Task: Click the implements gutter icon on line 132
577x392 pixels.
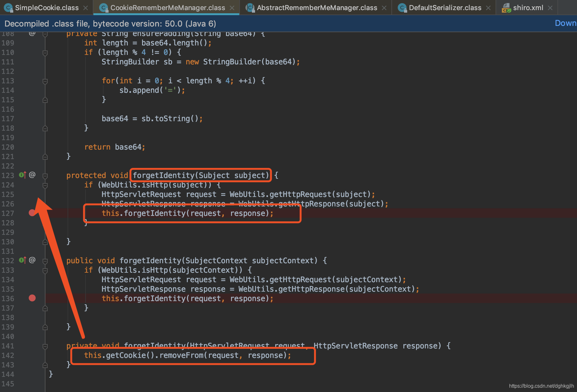Action: pyautogui.click(x=22, y=260)
